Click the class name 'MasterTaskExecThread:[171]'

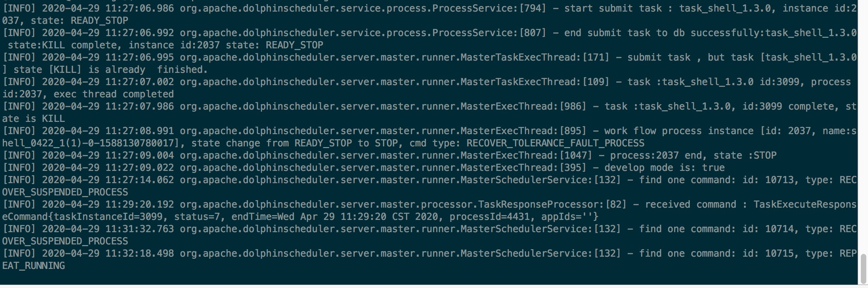pyautogui.click(x=535, y=57)
